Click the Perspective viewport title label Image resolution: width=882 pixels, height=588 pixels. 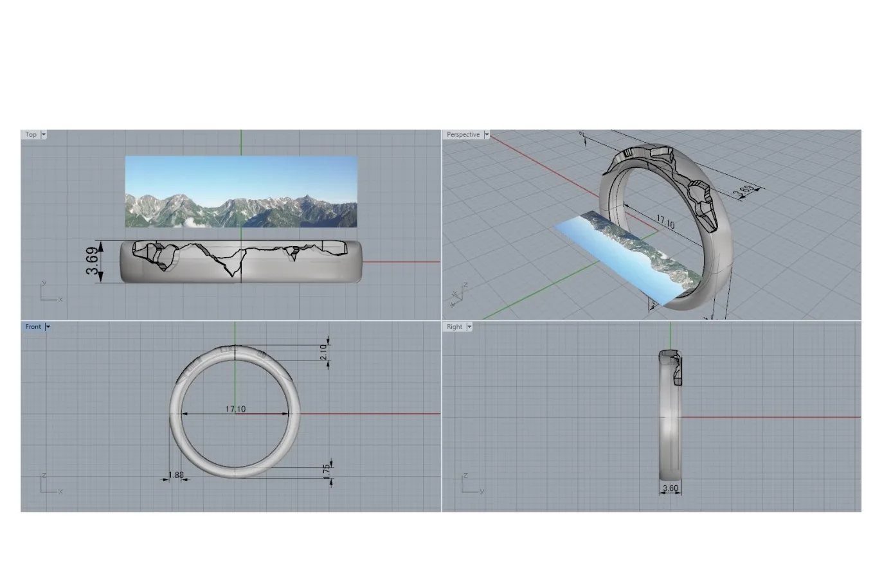click(x=463, y=135)
